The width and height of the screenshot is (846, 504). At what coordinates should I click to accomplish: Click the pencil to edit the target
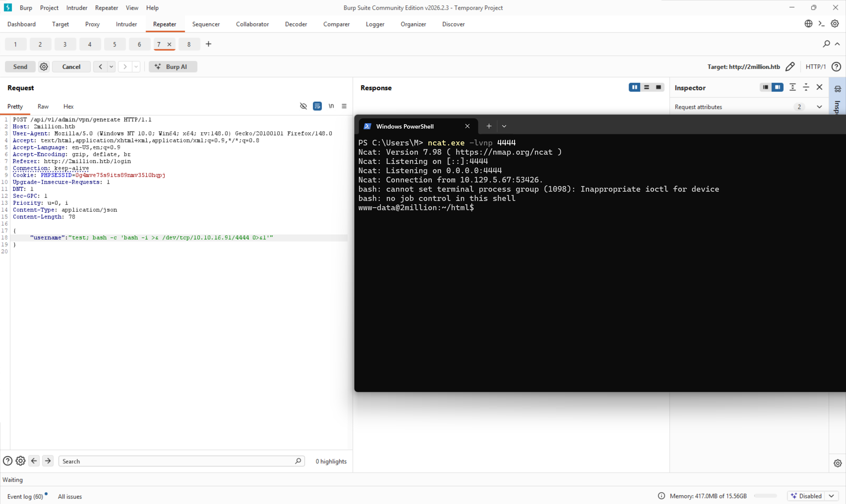click(791, 66)
